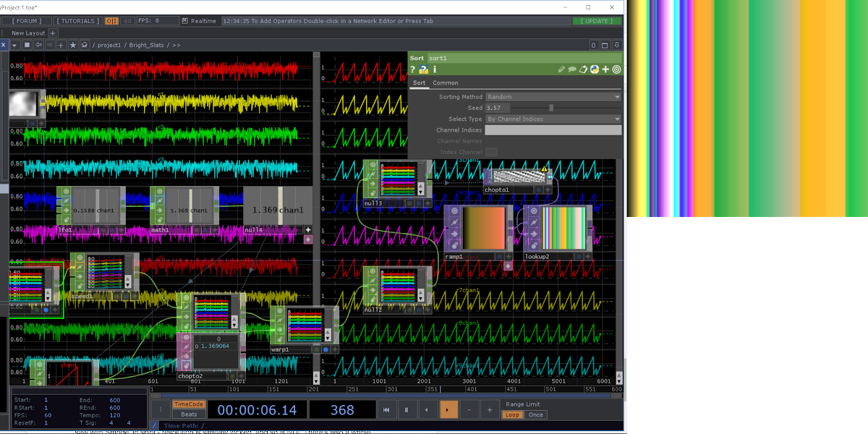
Task: Click the back arrow in network pathbar
Action: [x=38, y=45]
